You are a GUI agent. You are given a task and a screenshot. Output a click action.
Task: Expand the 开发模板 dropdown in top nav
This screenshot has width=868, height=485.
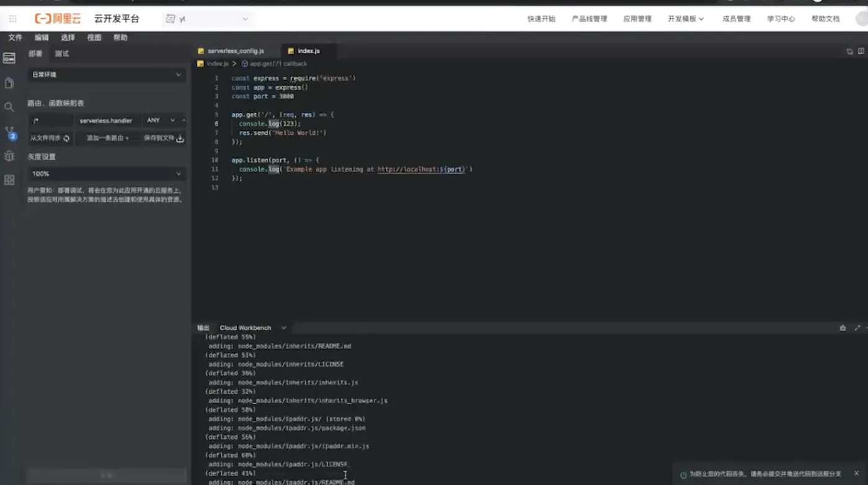pos(686,19)
